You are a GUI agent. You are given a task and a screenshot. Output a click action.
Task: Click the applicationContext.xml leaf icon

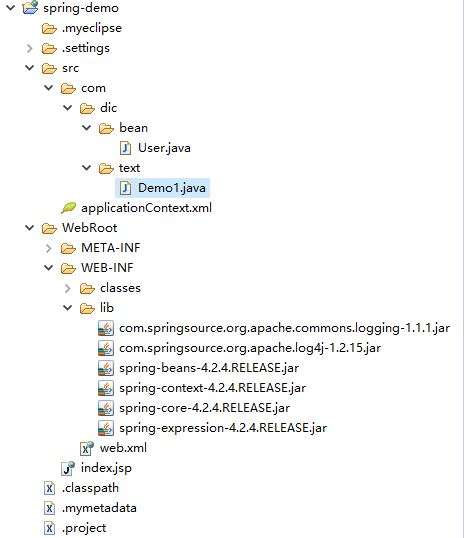pos(68,208)
